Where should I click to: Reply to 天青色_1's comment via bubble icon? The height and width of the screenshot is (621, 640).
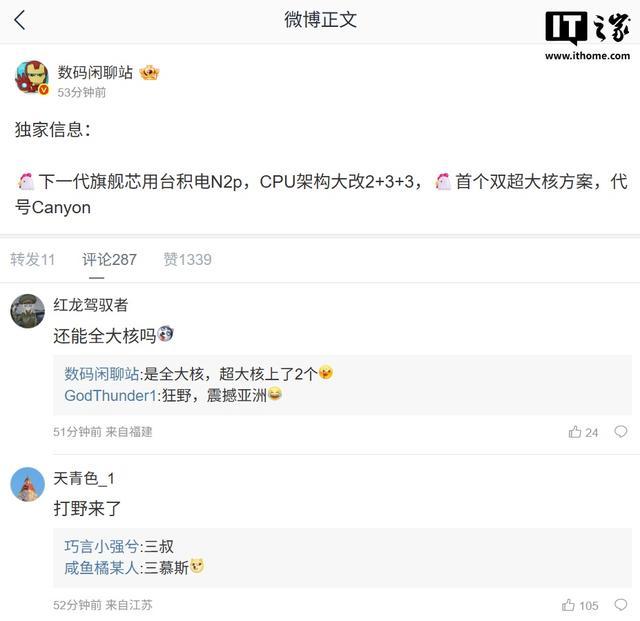pyautogui.click(x=621, y=605)
